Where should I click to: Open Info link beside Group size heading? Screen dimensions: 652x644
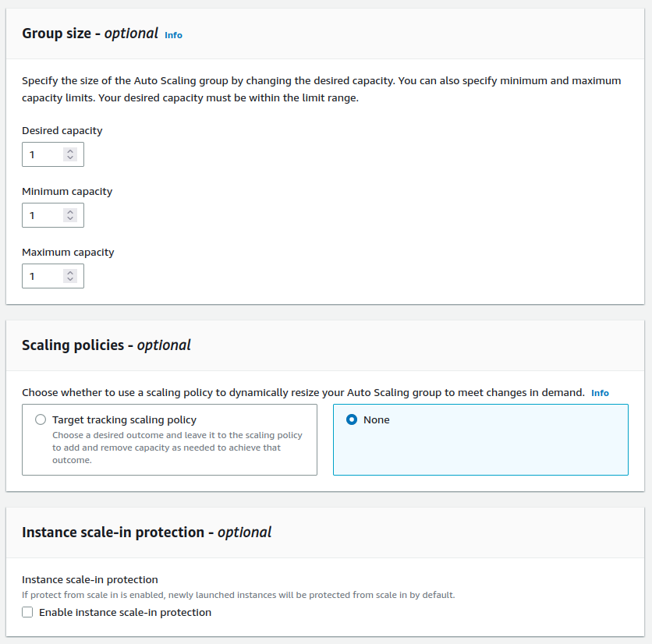click(x=173, y=35)
